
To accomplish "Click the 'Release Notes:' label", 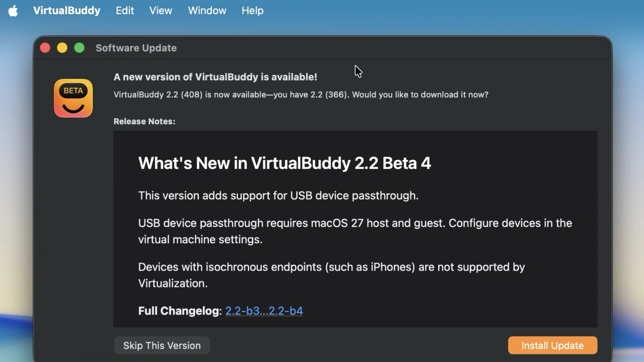I will click(x=144, y=121).
